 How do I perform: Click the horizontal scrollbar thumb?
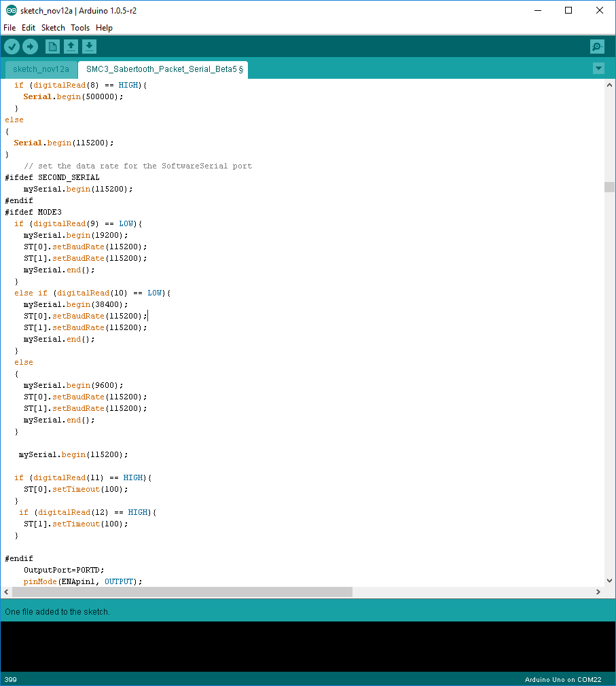coord(182,592)
